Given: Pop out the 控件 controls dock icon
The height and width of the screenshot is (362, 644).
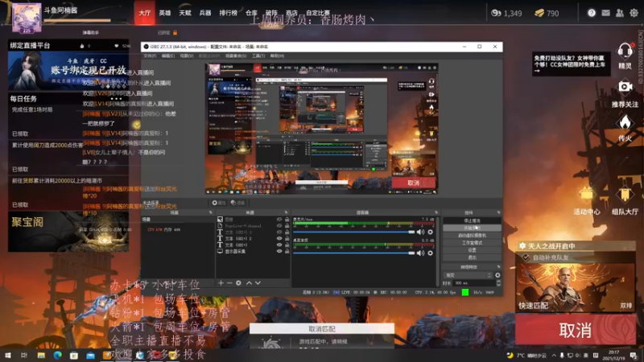Looking at the screenshot, I should [498, 212].
